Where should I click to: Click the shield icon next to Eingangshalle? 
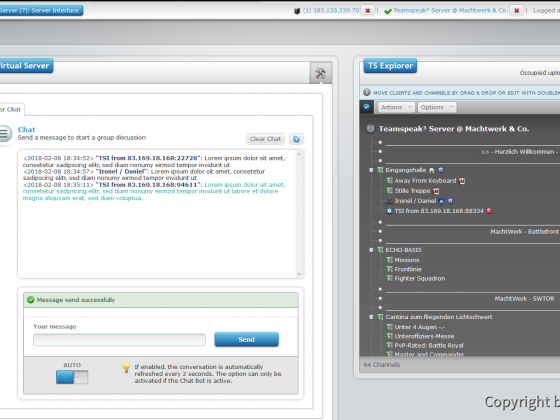pyautogui.click(x=441, y=170)
